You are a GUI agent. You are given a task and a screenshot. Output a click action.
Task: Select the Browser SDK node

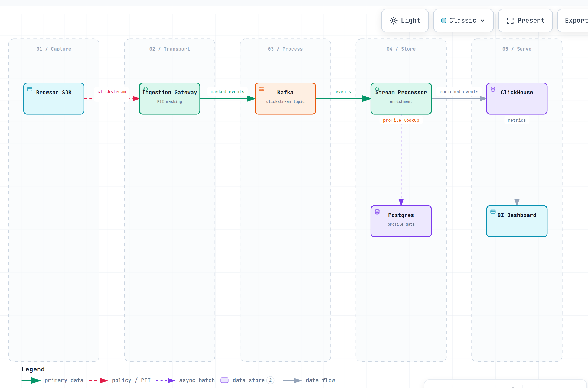click(x=54, y=98)
